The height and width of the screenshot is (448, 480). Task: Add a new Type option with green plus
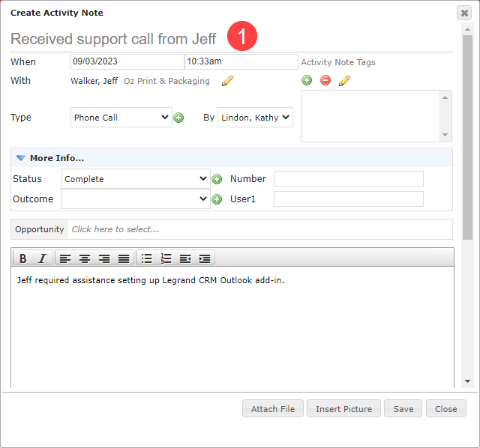(x=178, y=118)
